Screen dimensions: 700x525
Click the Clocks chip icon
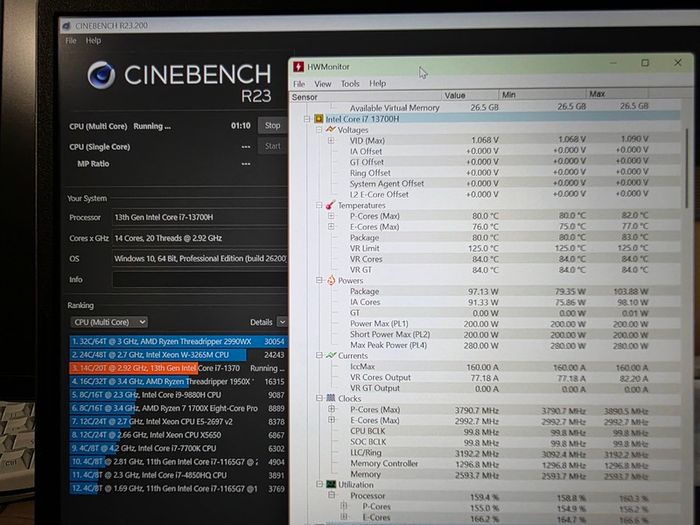pyautogui.click(x=331, y=398)
